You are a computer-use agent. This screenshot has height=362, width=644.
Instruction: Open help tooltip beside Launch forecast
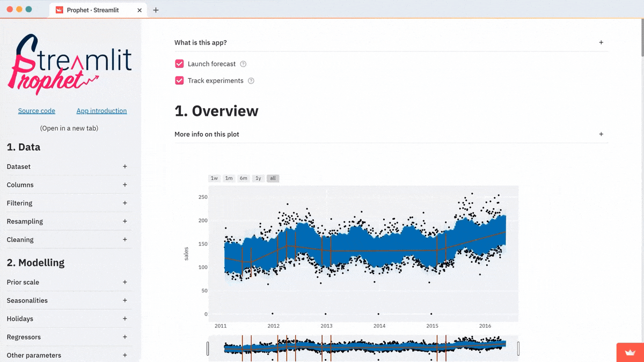[243, 63]
